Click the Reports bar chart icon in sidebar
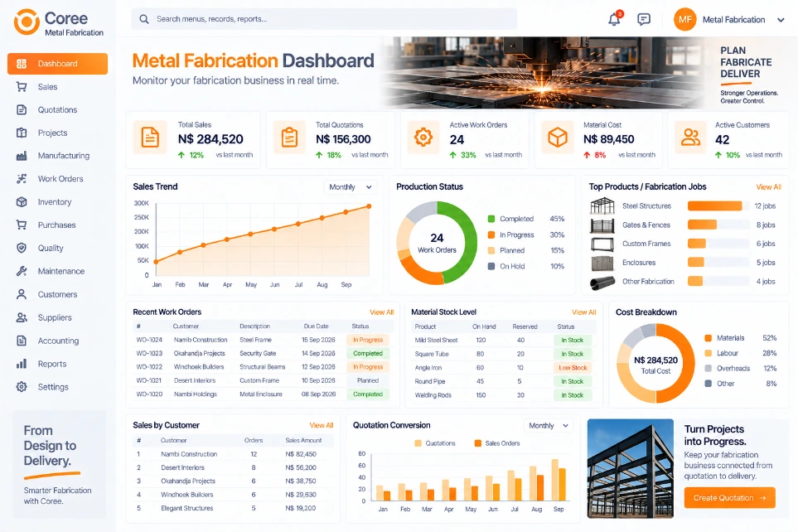Image resolution: width=798 pixels, height=532 pixels. point(22,364)
